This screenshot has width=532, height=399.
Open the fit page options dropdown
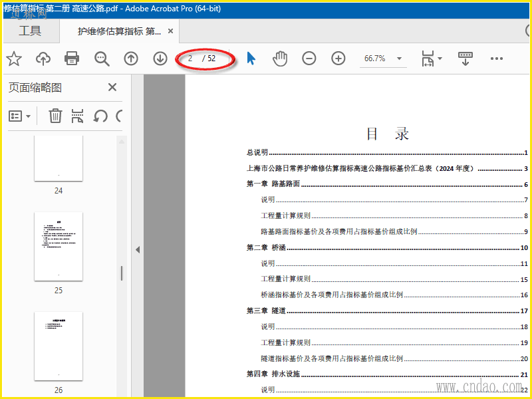point(432,59)
